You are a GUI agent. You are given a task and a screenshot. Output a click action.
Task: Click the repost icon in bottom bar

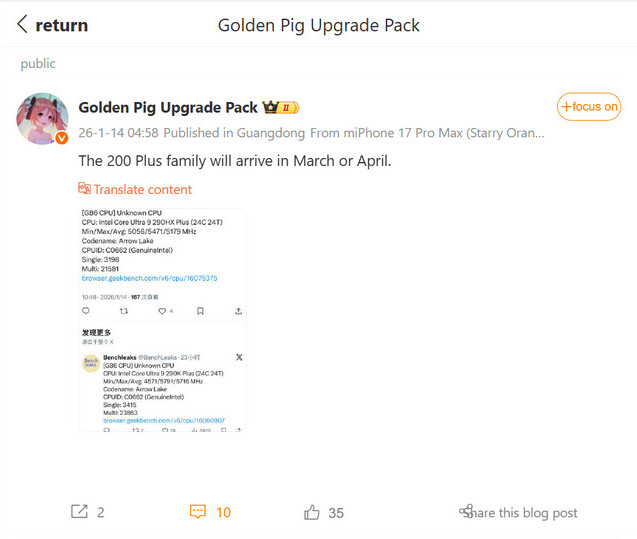pyautogui.click(x=79, y=512)
